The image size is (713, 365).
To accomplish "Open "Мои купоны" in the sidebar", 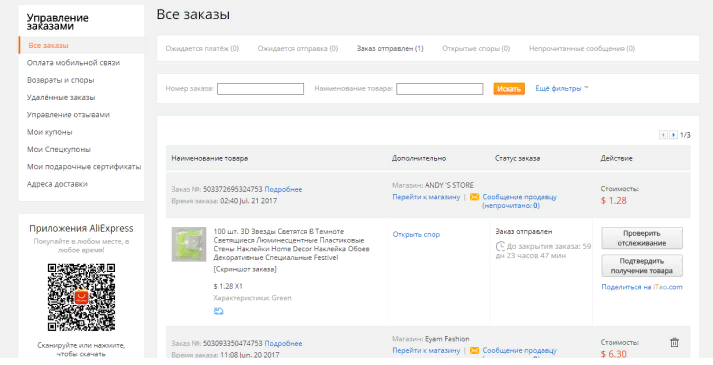I will pyautogui.click(x=50, y=132).
